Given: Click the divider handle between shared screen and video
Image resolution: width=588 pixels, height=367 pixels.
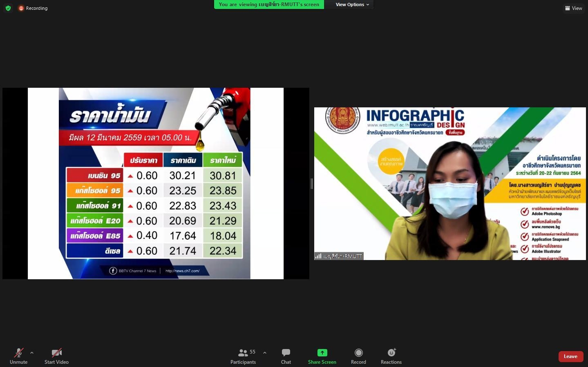Looking at the screenshot, I should click(312, 184).
